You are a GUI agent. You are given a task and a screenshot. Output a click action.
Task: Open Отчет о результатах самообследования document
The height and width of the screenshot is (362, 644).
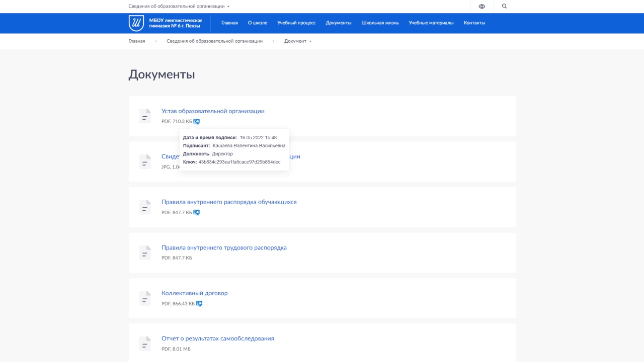click(218, 339)
